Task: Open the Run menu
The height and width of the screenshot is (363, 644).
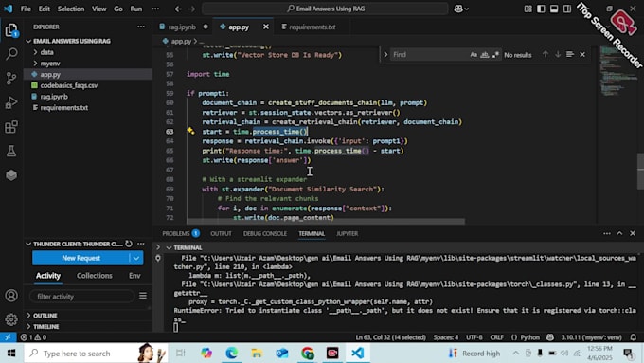Action: [x=136, y=9]
